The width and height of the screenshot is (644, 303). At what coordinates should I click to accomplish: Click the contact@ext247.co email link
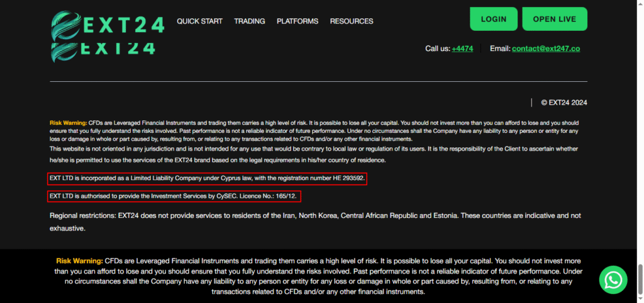click(546, 49)
